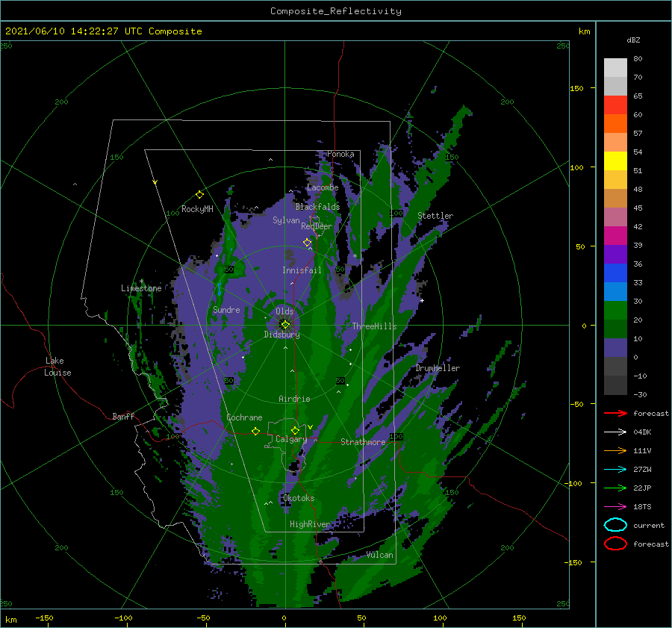The width and height of the screenshot is (672, 628).
Task: Click the Strathmore town label
Action: [363, 442]
